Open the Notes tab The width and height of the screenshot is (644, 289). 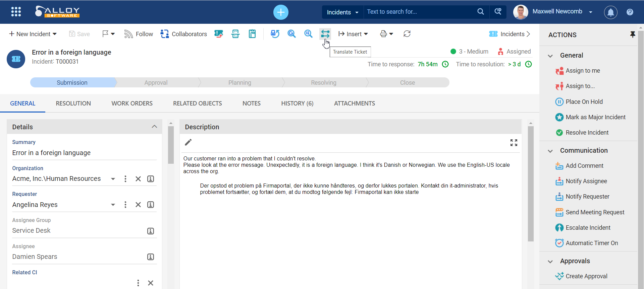(252, 103)
